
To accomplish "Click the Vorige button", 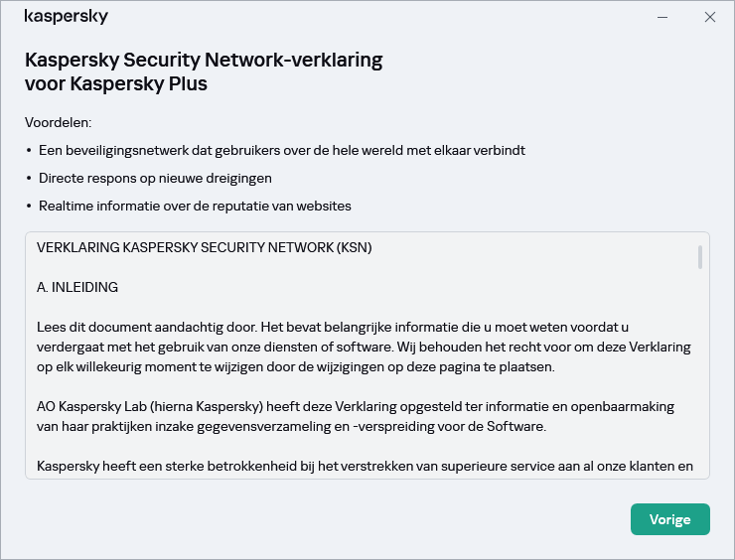I will coord(669,519).
